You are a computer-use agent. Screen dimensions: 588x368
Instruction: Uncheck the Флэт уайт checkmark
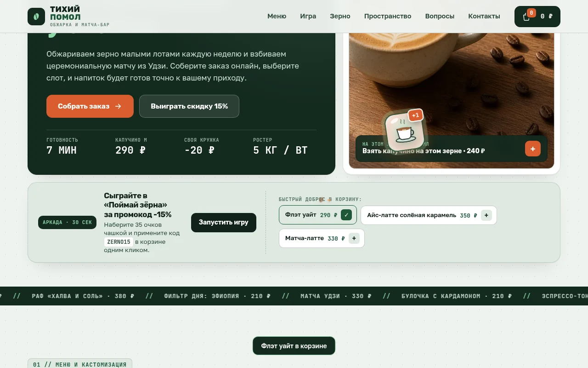pyautogui.click(x=346, y=215)
